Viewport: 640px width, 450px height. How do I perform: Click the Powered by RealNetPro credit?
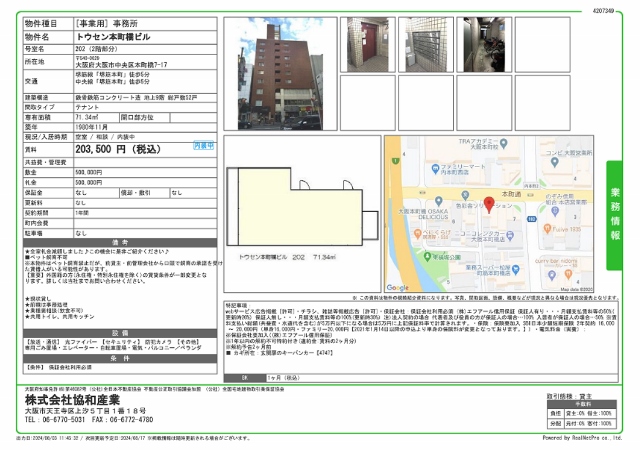point(582,438)
